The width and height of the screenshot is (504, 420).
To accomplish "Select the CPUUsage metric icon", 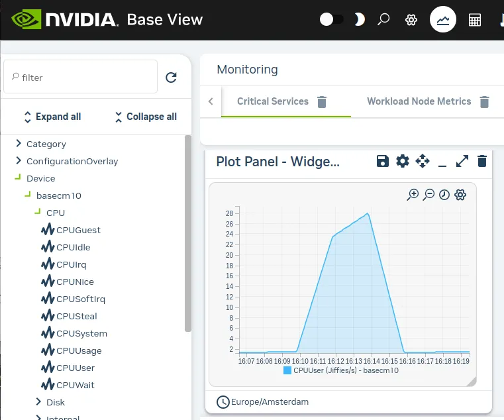I will tap(48, 350).
